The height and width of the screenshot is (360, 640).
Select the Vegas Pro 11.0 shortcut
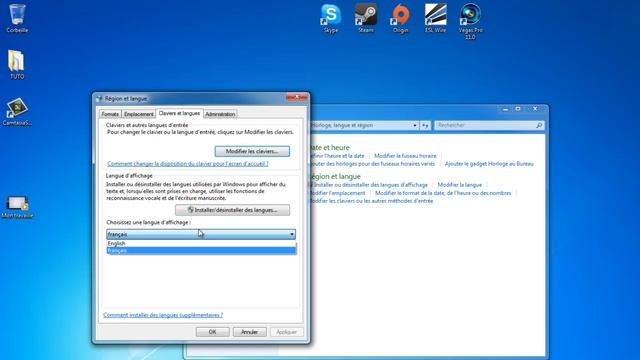click(x=470, y=21)
